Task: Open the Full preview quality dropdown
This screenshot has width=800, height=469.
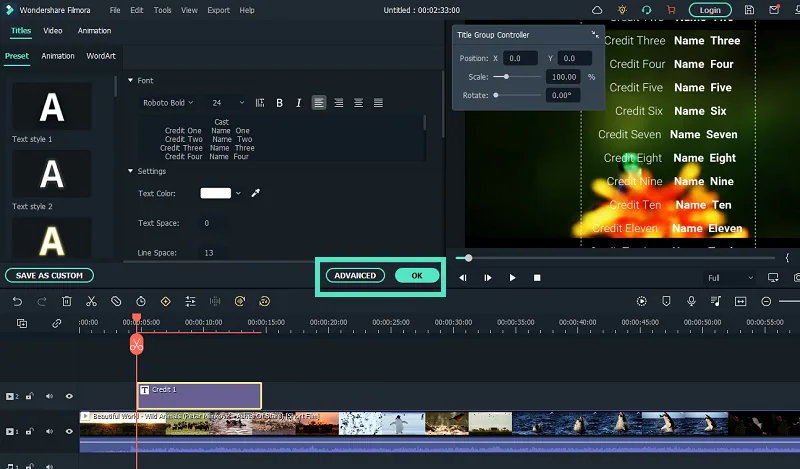Action: coord(730,278)
